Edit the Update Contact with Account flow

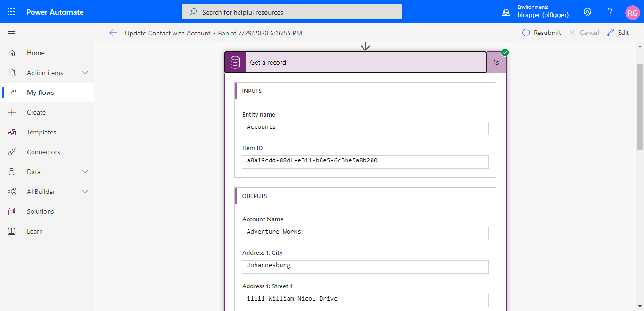[x=618, y=33]
